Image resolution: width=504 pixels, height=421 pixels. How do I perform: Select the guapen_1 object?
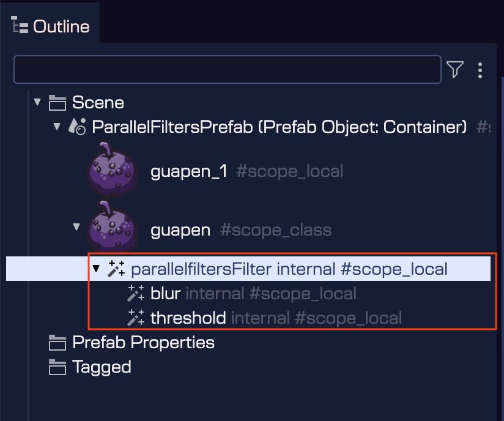click(x=188, y=171)
